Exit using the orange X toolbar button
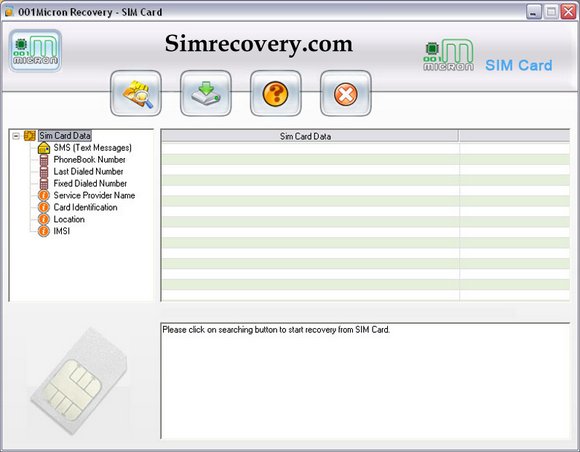Viewport: 580px width, 452px height. [x=345, y=93]
